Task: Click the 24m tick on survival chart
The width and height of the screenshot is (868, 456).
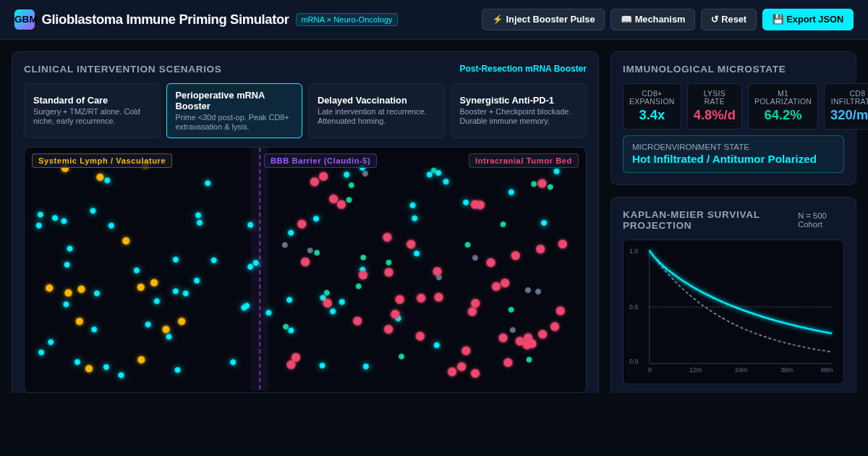Action: tap(741, 370)
